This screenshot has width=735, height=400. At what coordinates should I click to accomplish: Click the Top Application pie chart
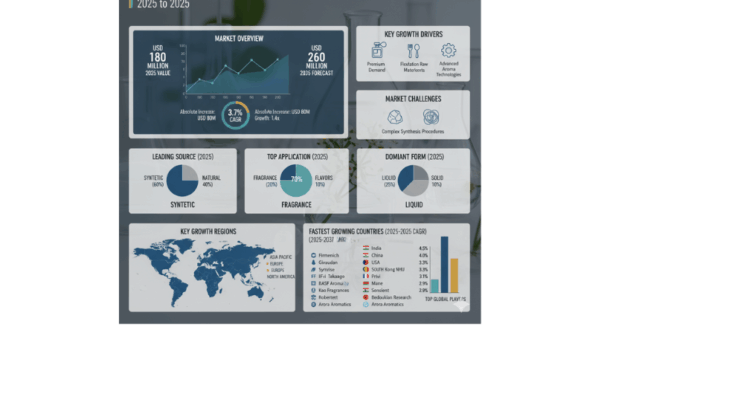tap(296, 181)
